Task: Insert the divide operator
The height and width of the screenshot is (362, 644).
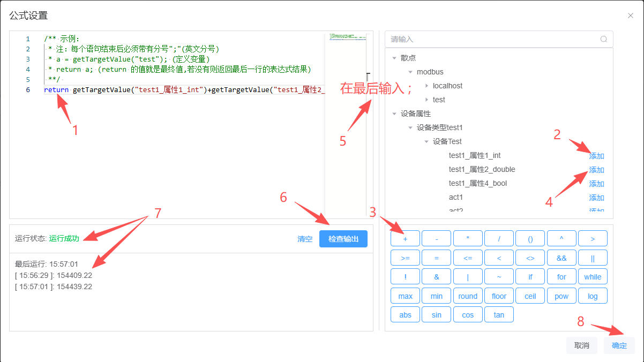Action: [499, 238]
